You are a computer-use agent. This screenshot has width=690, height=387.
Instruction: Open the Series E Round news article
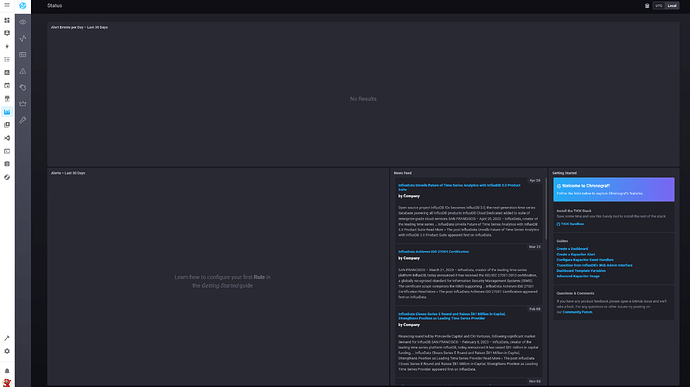tap(452, 316)
